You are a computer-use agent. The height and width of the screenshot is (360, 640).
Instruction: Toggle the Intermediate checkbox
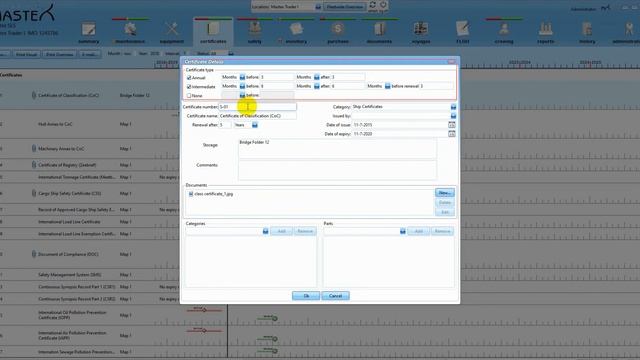[x=189, y=87]
